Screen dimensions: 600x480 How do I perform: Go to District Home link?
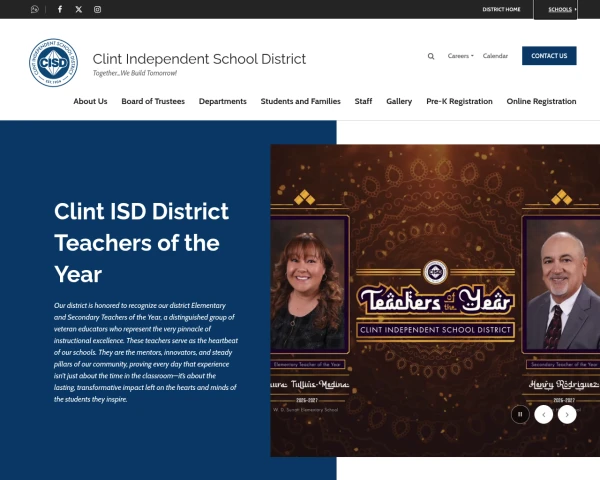tap(501, 9)
